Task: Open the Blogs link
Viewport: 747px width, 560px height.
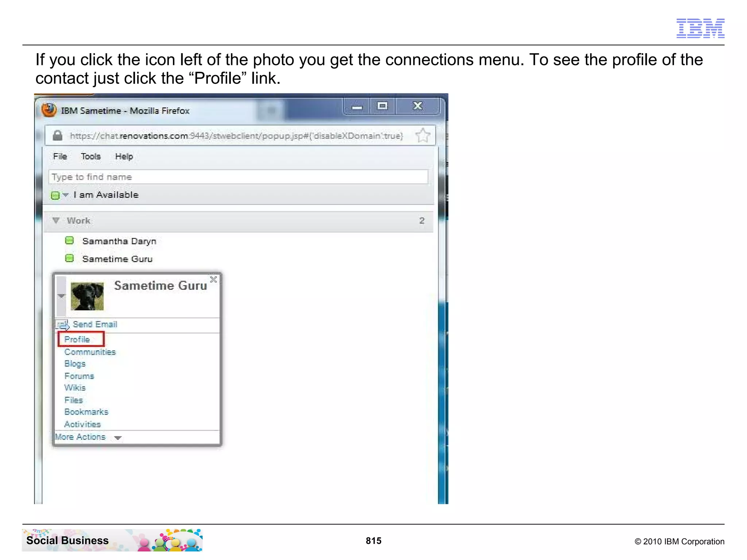Action: [75, 364]
